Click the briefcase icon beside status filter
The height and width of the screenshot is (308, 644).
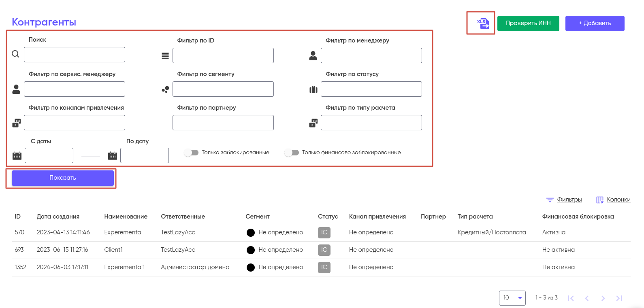(313, 89)
